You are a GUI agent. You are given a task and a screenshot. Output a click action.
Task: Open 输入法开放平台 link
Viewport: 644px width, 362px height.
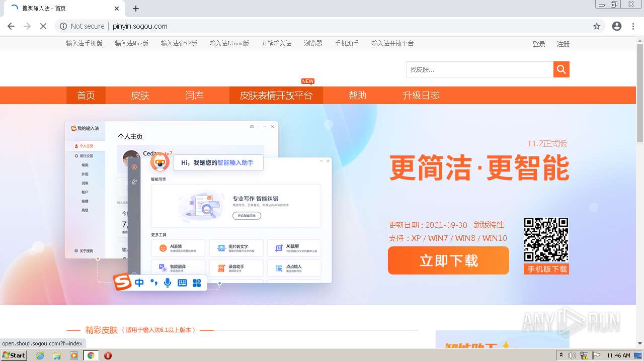click(x=392, y=43)
